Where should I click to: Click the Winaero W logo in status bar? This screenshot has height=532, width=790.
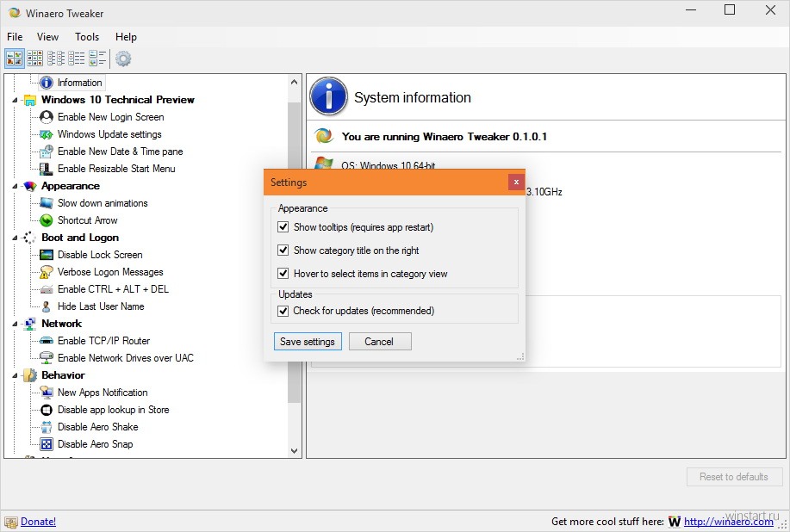point(674,522)
